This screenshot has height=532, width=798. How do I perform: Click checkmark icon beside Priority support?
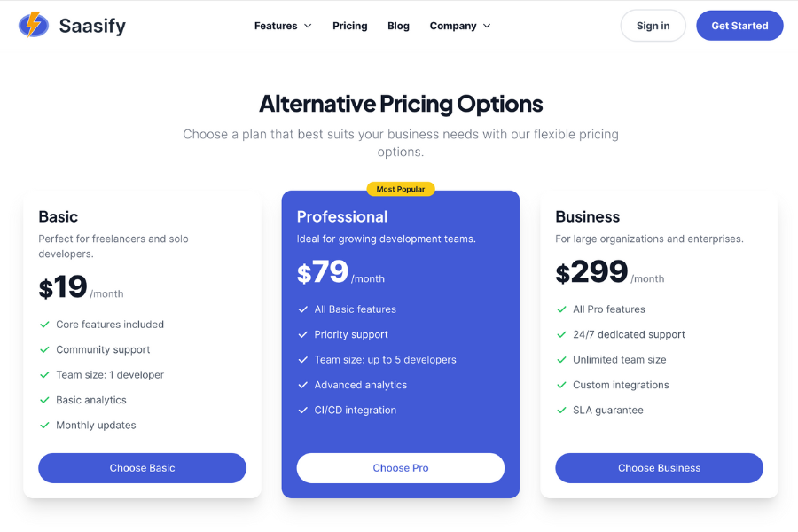pyautogui.click(x=302, y=334)
